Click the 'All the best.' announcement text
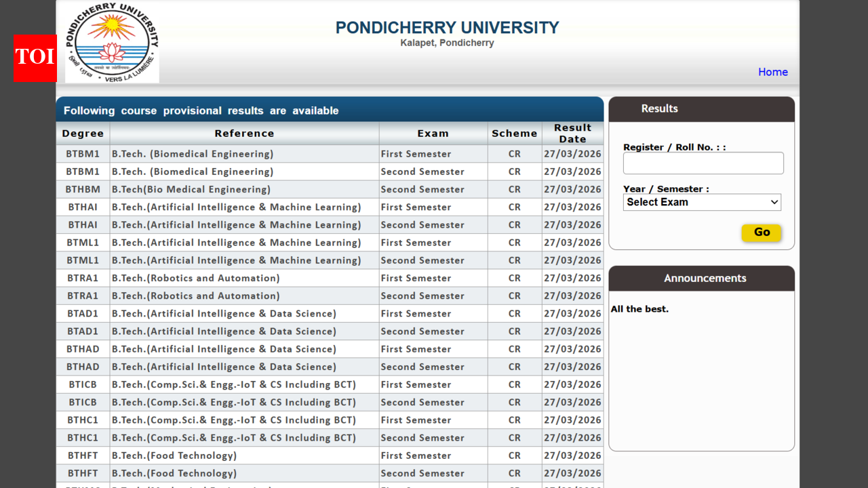This screenshot has width=868, height=488. [639, 308]
